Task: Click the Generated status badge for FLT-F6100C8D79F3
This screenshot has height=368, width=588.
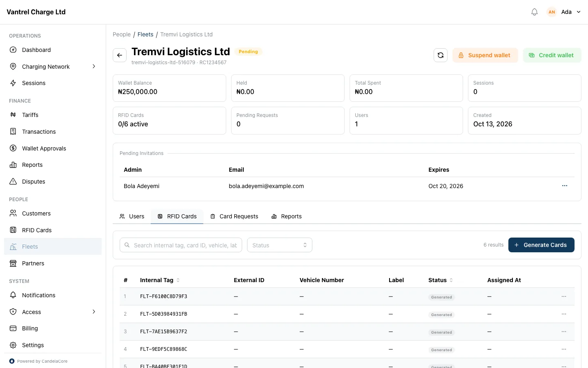Action: [x=441, y=297]
